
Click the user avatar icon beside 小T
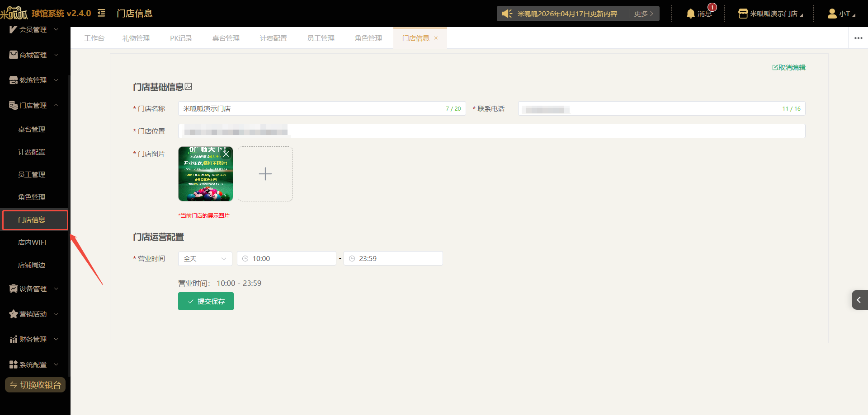tap(832, 14)
